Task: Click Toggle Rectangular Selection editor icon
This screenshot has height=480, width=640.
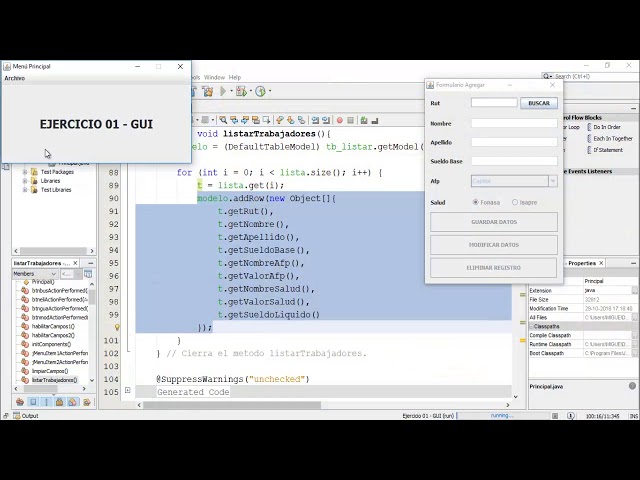Action: [267, 120]
